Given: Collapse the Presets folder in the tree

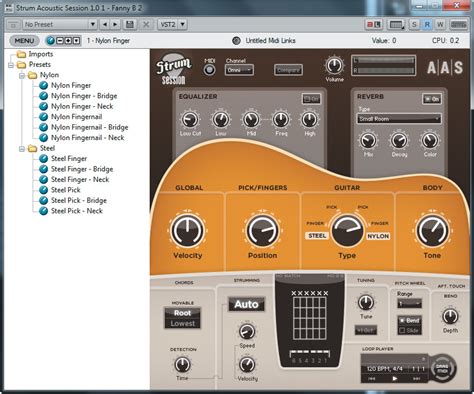Looking at the screenshot, I should pyautogui.click(x=11, y=65).
